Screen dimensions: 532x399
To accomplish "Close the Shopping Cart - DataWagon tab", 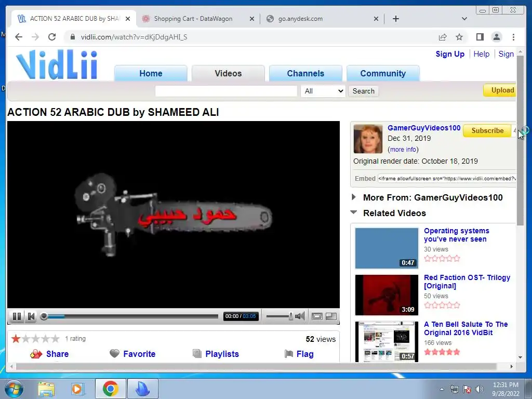I will pyautogui.click(x=252, y=19).
